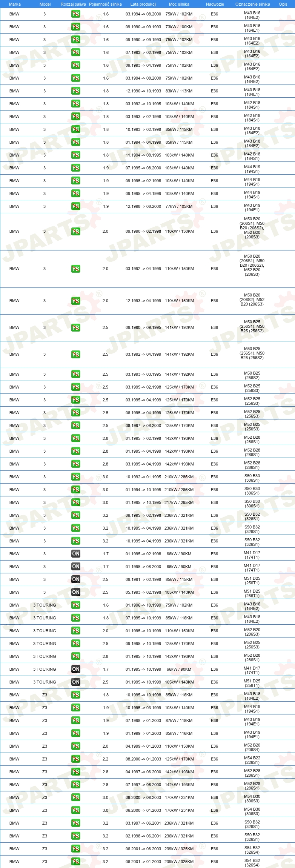
Task: Click '3 TOURING' in the 2.0 110kW row
Action: tap(45, 631)
